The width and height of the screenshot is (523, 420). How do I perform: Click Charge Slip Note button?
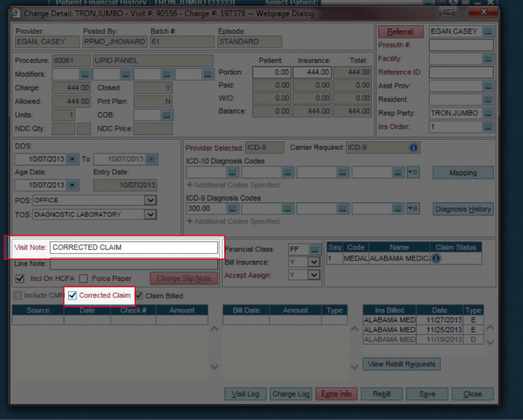click(x=184, y=278)
